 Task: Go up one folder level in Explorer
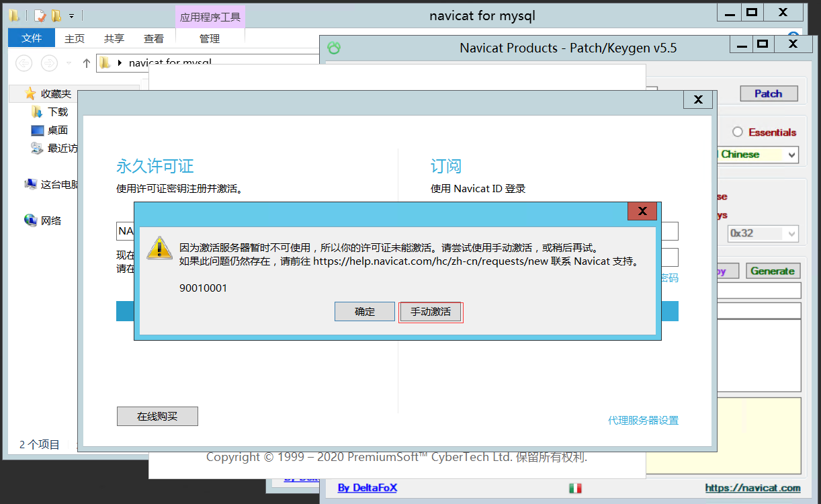click(x=86, y=63)
